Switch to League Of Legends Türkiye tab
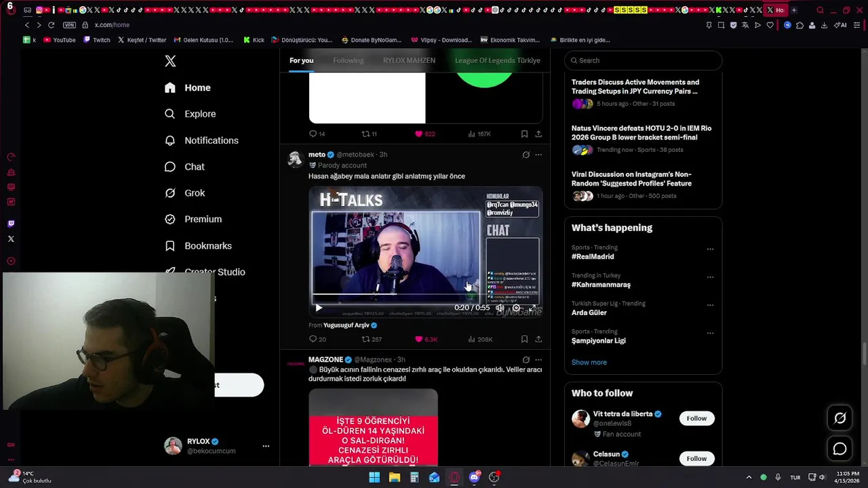This screenshot has height=488, width=868. [x=497, y=60]
